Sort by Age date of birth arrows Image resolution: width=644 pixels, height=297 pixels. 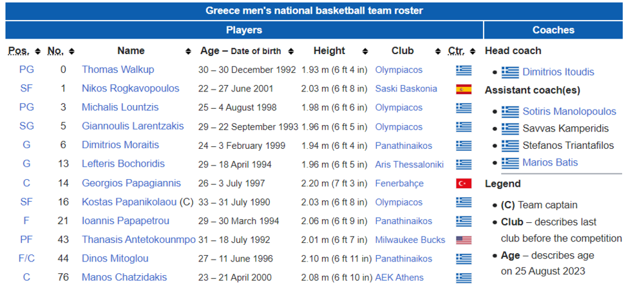point(291,52)
